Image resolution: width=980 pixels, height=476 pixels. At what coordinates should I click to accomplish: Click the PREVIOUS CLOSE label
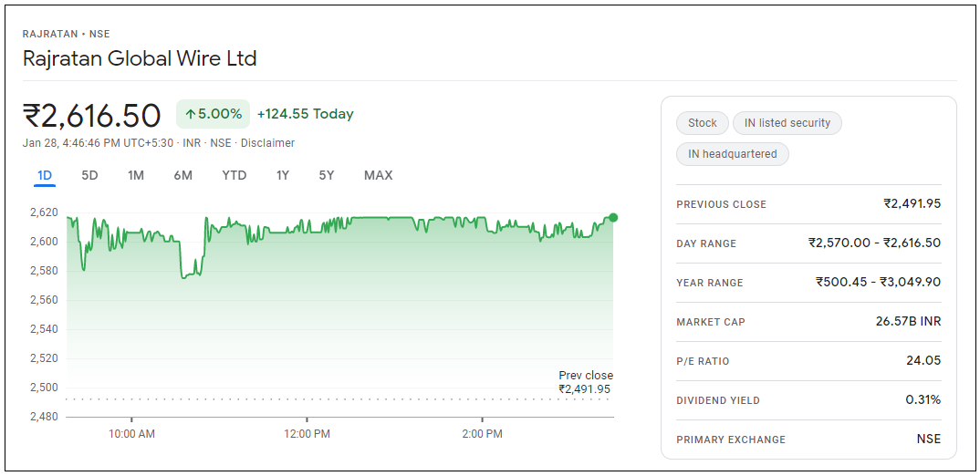point(721,205)
